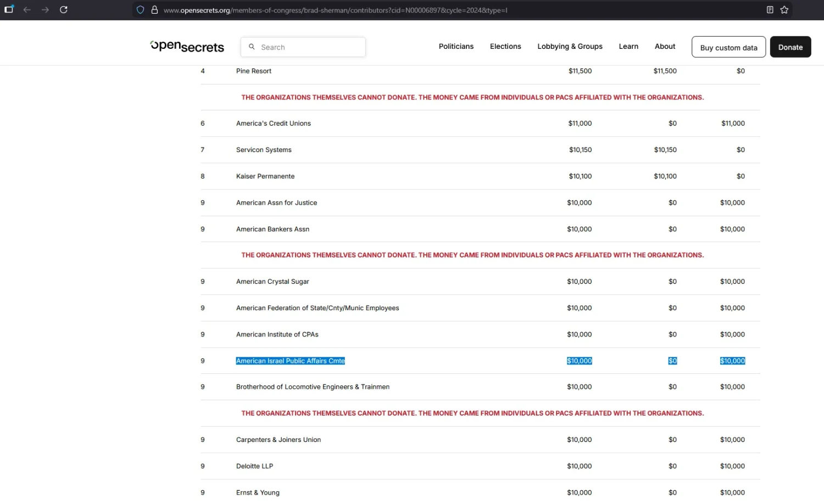Viewport: 824px width, 504px height.
Task: Open the Elections menu
Action: 505,47
